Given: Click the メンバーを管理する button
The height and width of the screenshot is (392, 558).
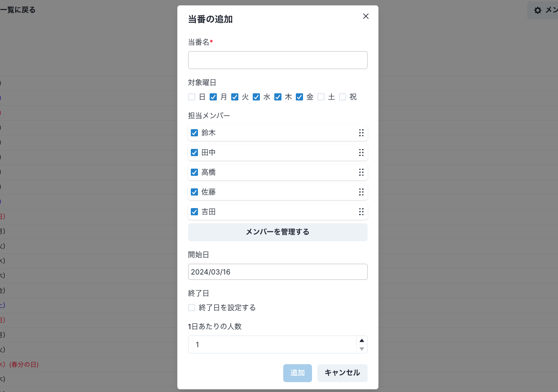Looking at the screenshot, I should pos(277,232).
